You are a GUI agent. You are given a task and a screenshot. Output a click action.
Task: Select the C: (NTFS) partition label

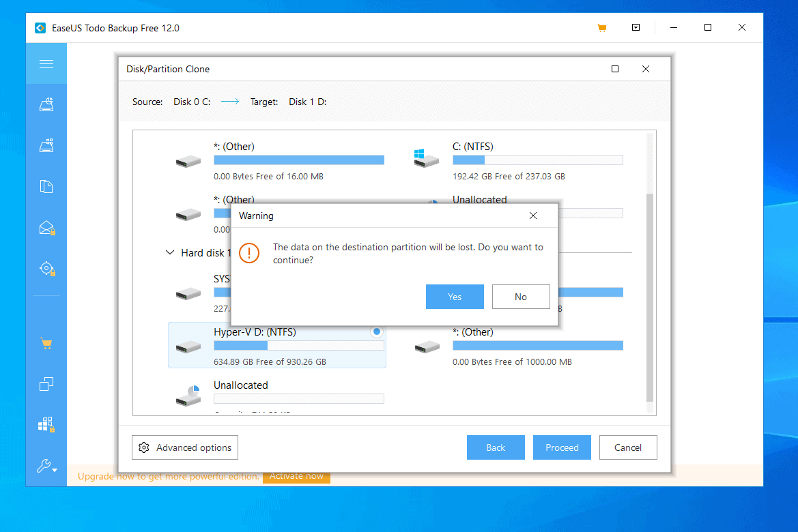473,147
